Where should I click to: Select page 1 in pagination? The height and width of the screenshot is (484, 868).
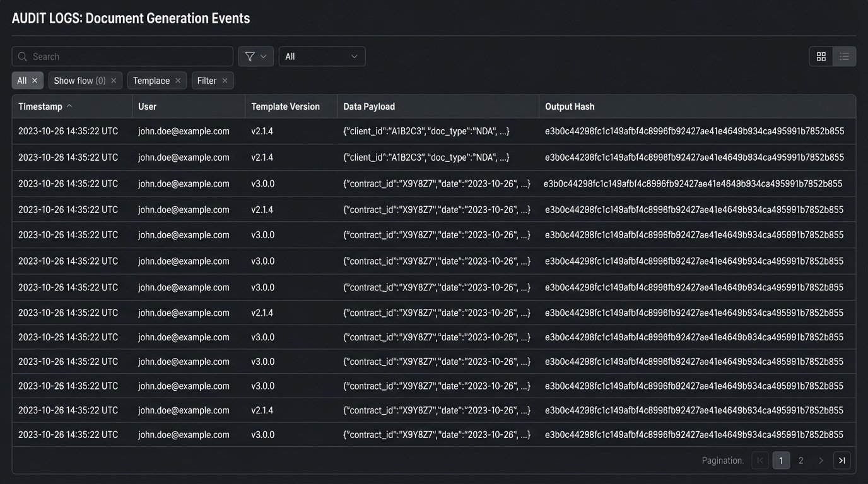(x=780, y=461)
